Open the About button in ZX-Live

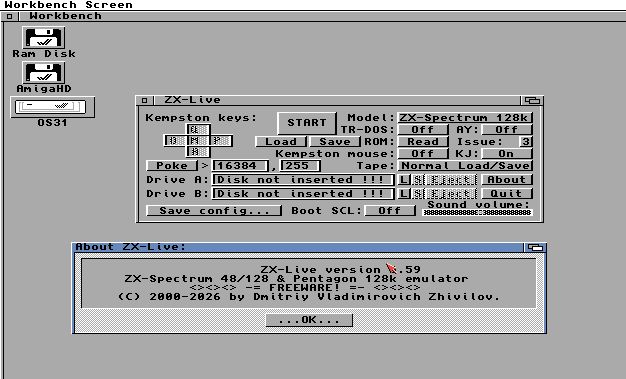coord(507,180)
